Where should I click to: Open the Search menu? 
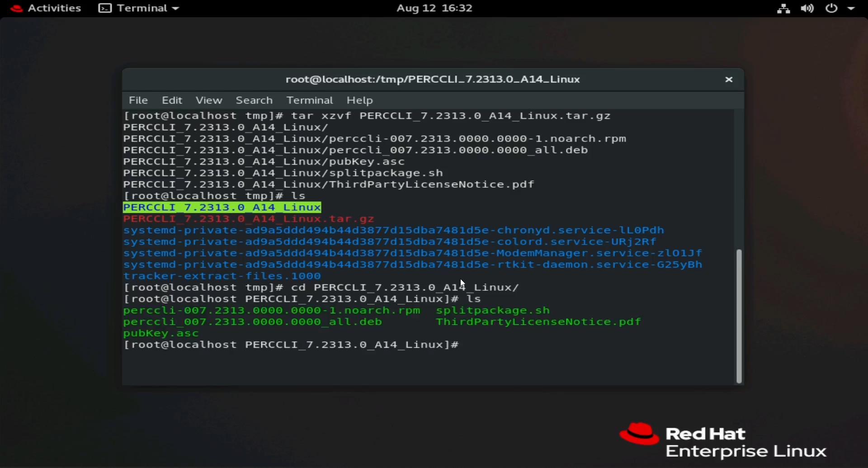[x=254, y=100]
